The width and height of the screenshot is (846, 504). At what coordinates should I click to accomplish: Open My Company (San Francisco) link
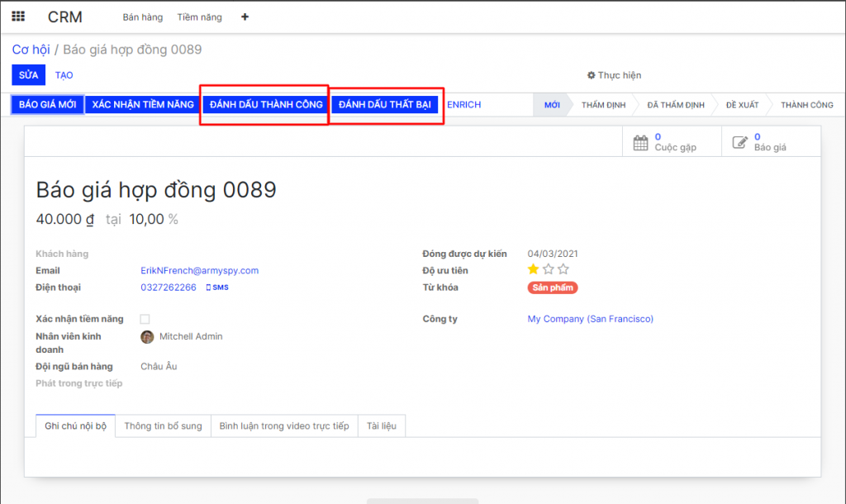pos(590,319)
